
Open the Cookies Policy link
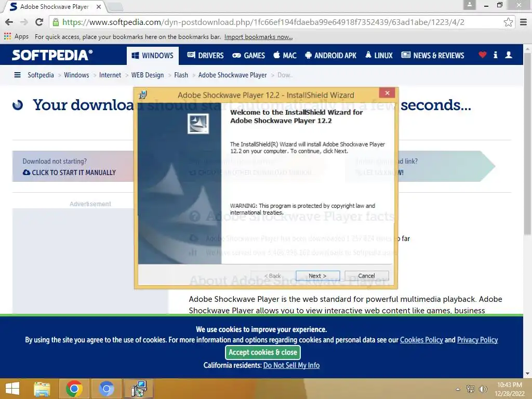coord(421,340)
